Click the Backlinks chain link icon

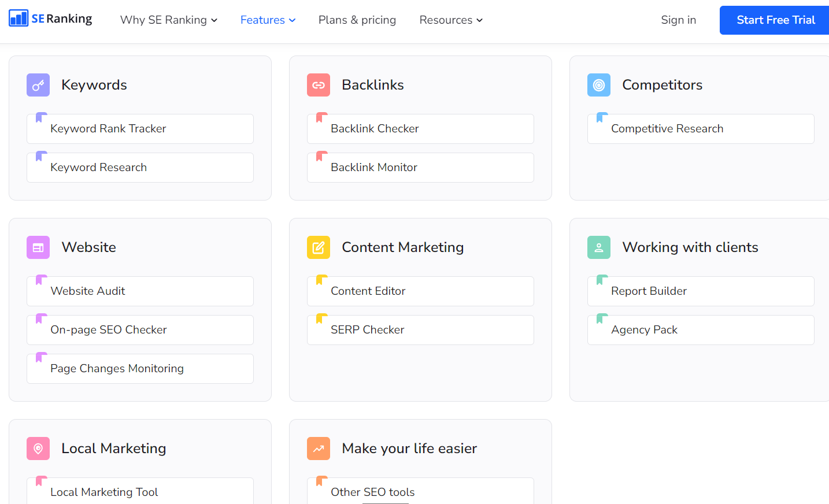coord(319,85)
